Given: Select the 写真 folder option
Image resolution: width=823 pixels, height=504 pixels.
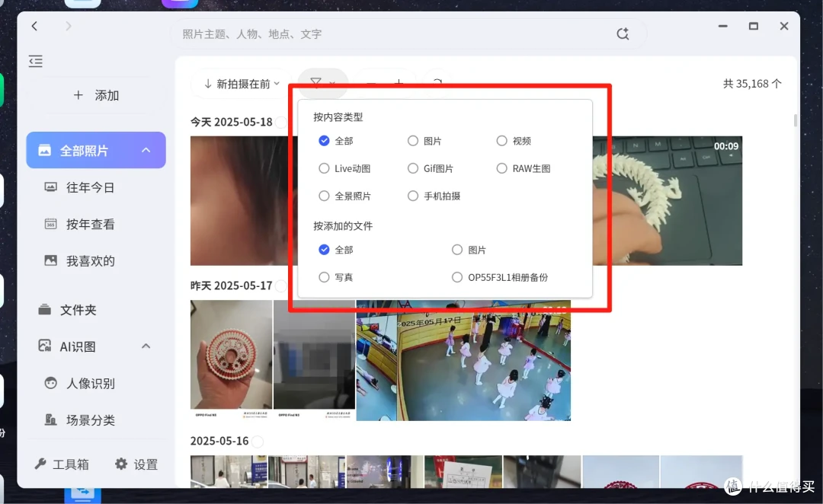Looking at the screenshot, I should (324, 277).
